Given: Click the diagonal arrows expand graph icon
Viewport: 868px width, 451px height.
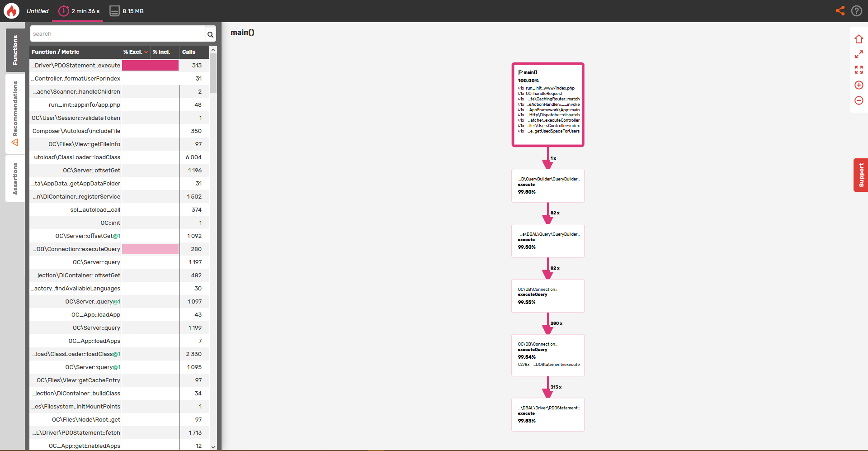Looking at the screenshot, I should pos(859,54).
